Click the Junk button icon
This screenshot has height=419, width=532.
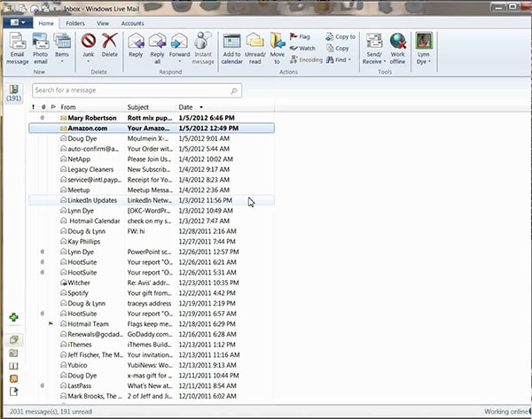tap(88, 41)
